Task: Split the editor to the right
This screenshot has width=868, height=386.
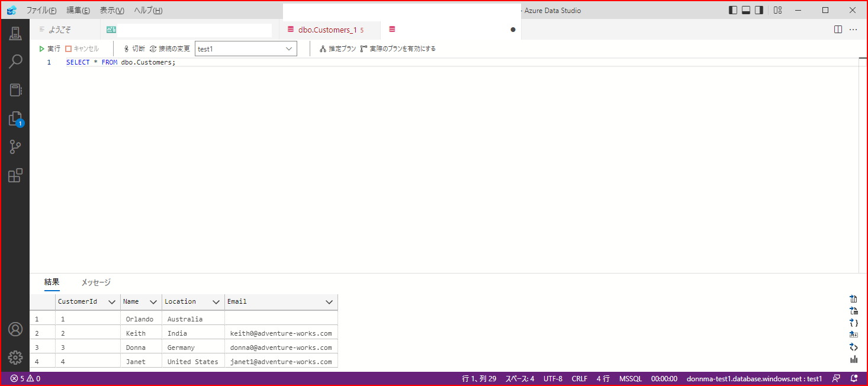Action: coord(838,29)
